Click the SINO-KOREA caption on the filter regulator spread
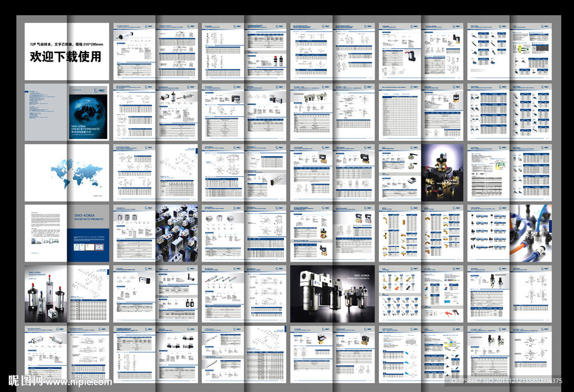Viewport: 574px width, 392px height. point(362,276)
